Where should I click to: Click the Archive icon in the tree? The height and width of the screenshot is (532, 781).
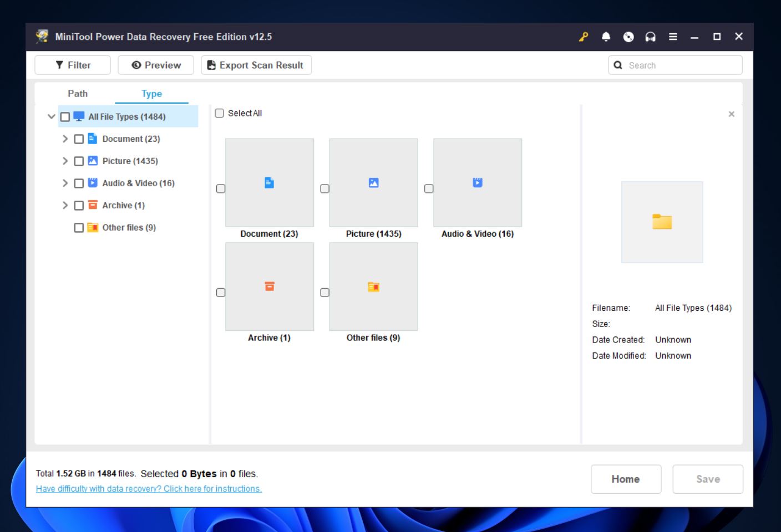coord(93,205)
